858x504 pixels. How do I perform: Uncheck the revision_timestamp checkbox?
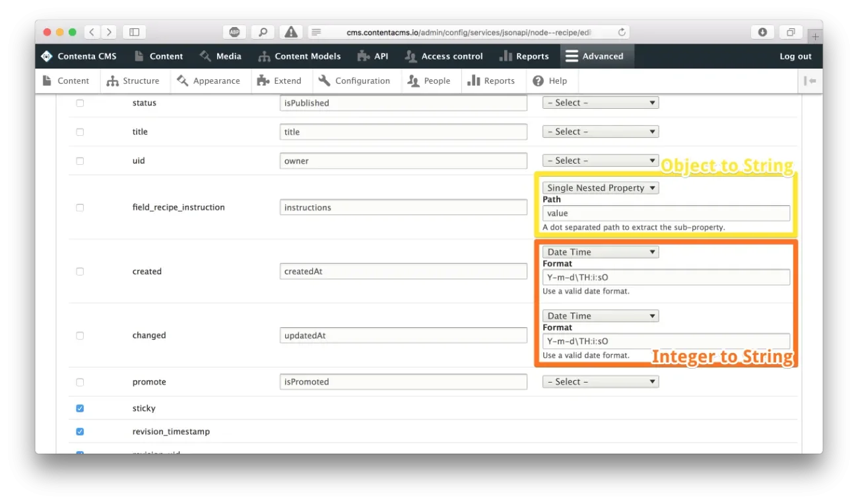click(x=80, y=431)
